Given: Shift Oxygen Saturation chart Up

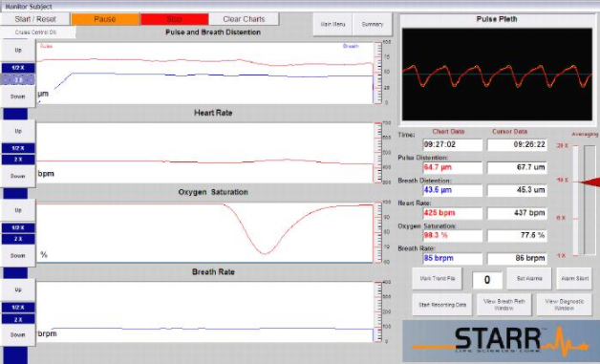Looking at the screenshot, I should 18,210.
